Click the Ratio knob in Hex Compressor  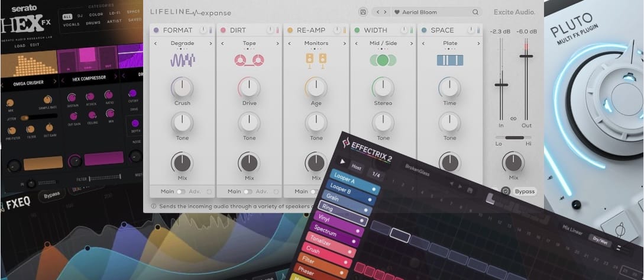[108, 95]
